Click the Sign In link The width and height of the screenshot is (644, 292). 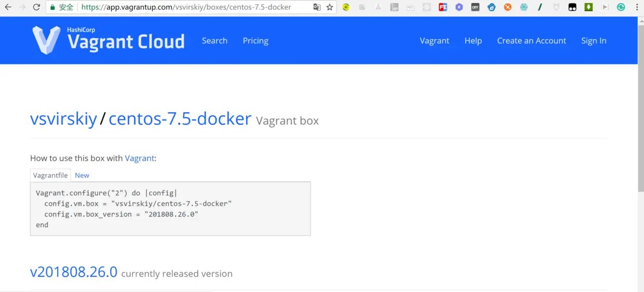pos(594,41)
